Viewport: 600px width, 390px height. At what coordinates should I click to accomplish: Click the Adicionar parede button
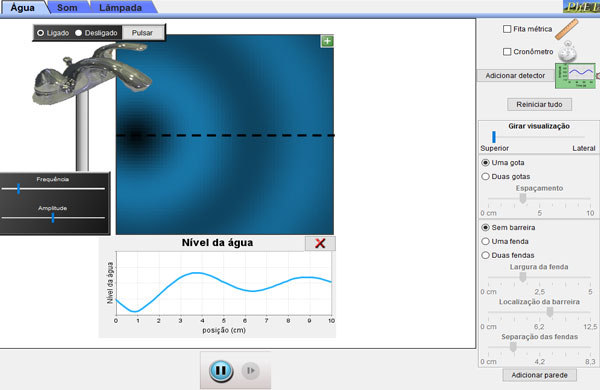(540, 375)
